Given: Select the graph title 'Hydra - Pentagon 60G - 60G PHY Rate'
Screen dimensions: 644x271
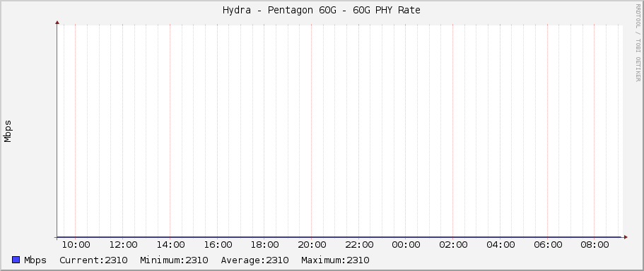Looking at the screenshot, I should 322,11.
